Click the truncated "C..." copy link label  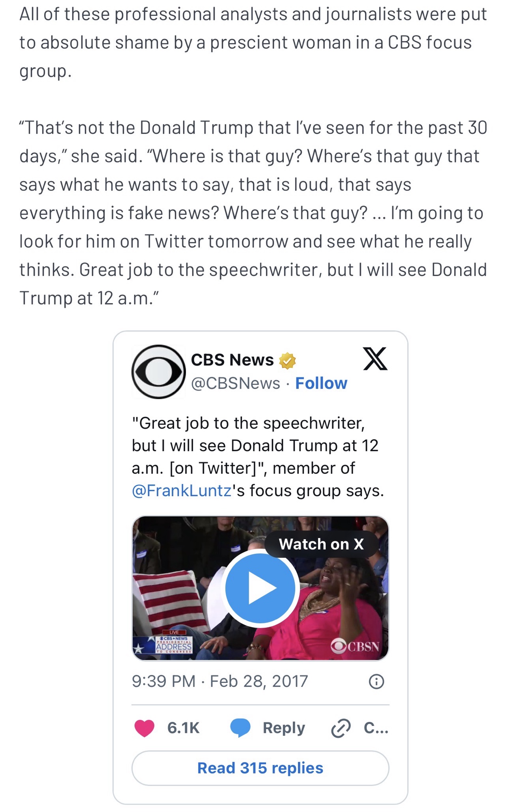pos(376,728)
